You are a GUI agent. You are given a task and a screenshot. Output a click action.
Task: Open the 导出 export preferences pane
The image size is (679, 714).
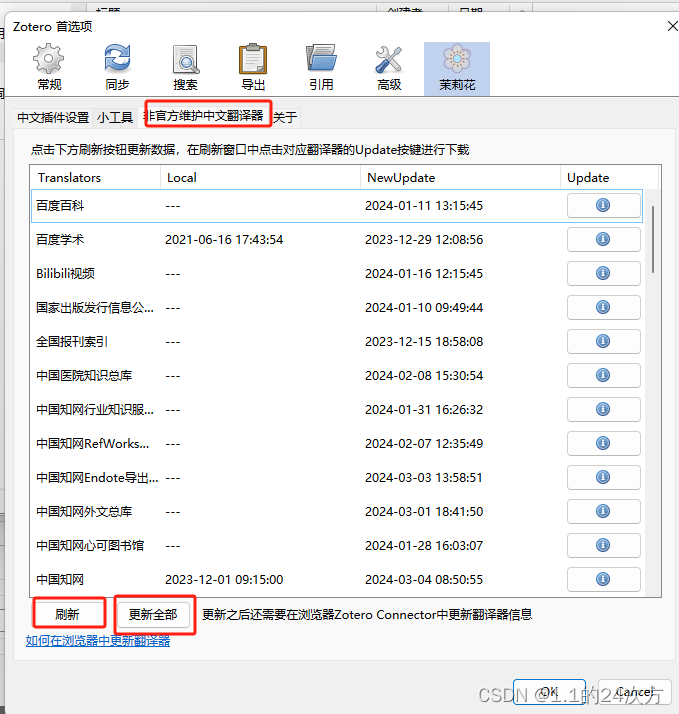tap(253, 68)
